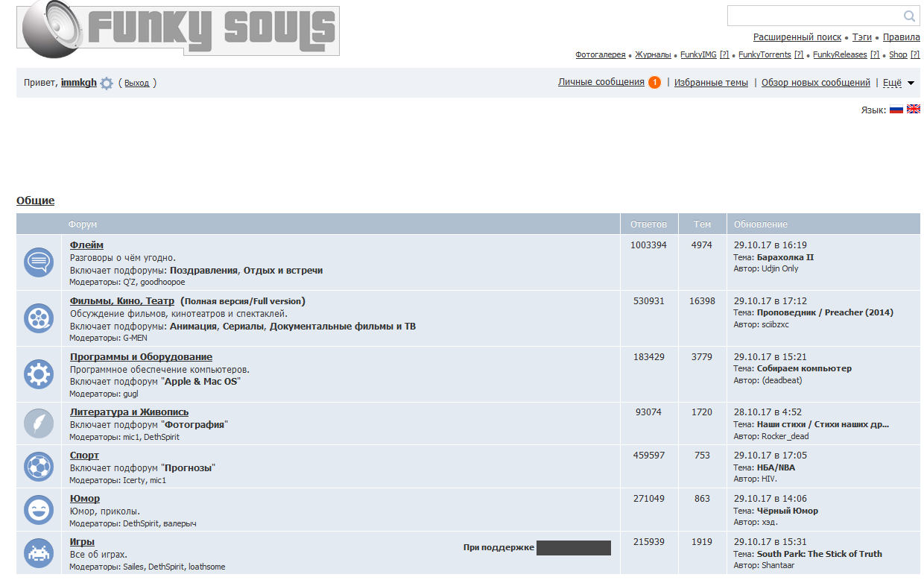Open Личные сообщения inbox

[601, 82]
